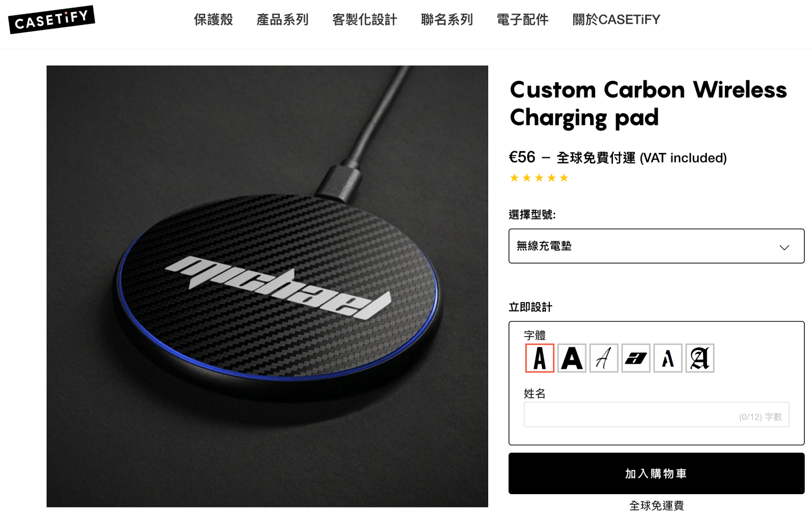
Task: Choose the bold sans-serif font option
Action: coord(571,358)
